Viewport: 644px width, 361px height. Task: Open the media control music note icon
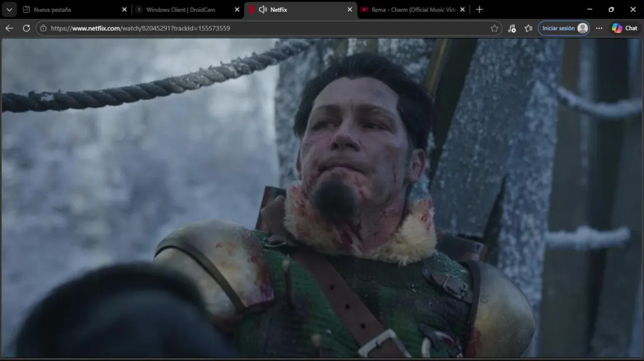pyautogui.click(x=512, y=28)
